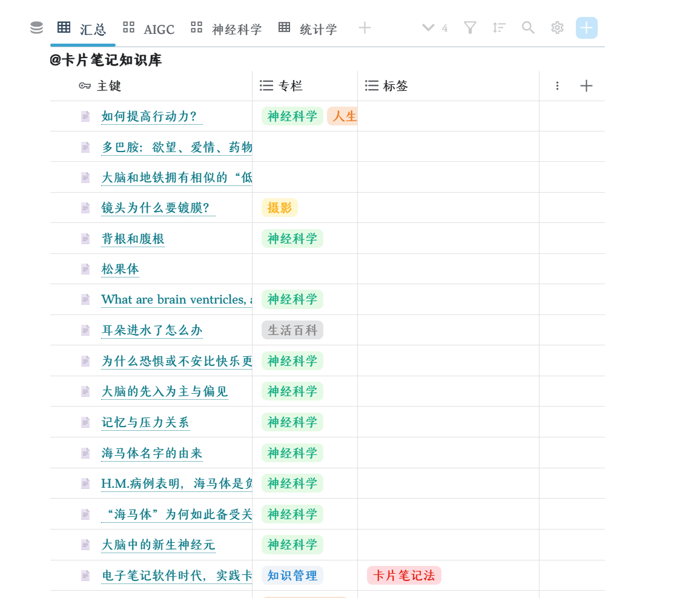Open the sort icon in the toolbar
The height and width of the screenshot is (598, 700).
tap(499, 27)
